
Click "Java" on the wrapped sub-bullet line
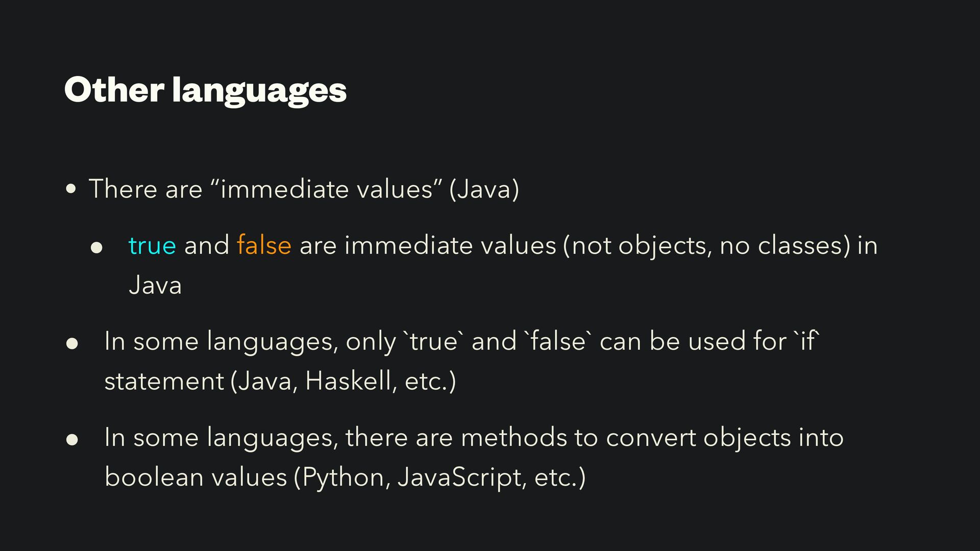pos(155,285)
